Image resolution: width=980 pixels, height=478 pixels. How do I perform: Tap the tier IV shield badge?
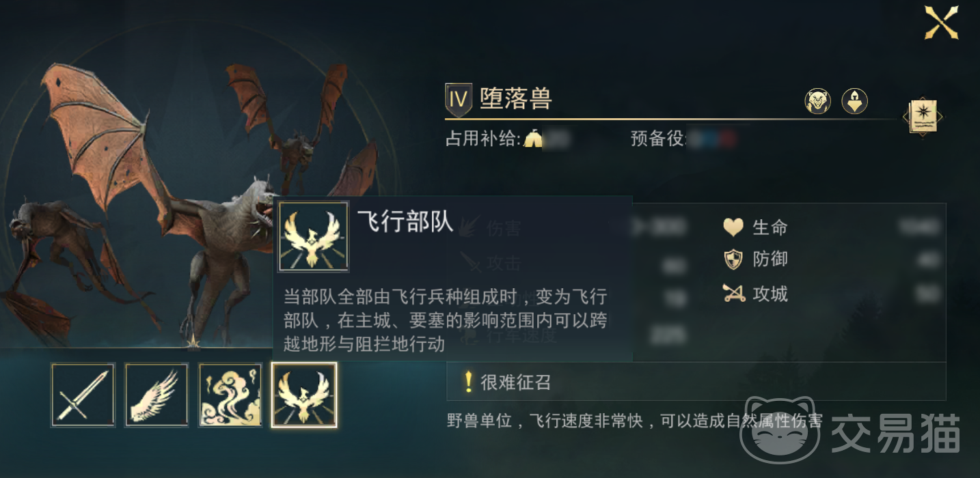click(x=458, y=100)
